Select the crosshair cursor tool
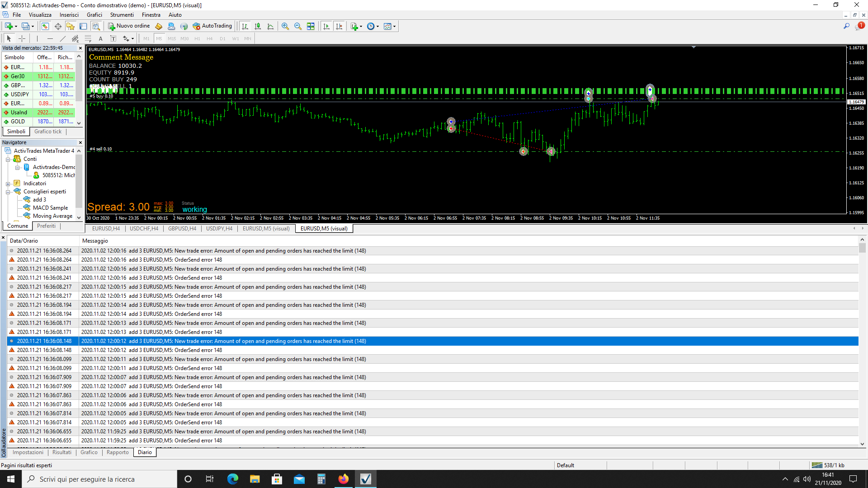The image size is (868, 488). tap(22, 38)
